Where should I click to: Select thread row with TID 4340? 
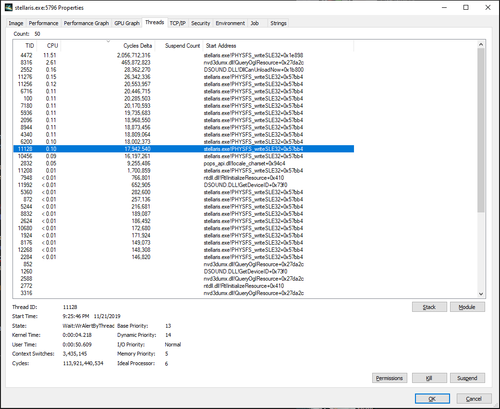(x=184, y=135)
